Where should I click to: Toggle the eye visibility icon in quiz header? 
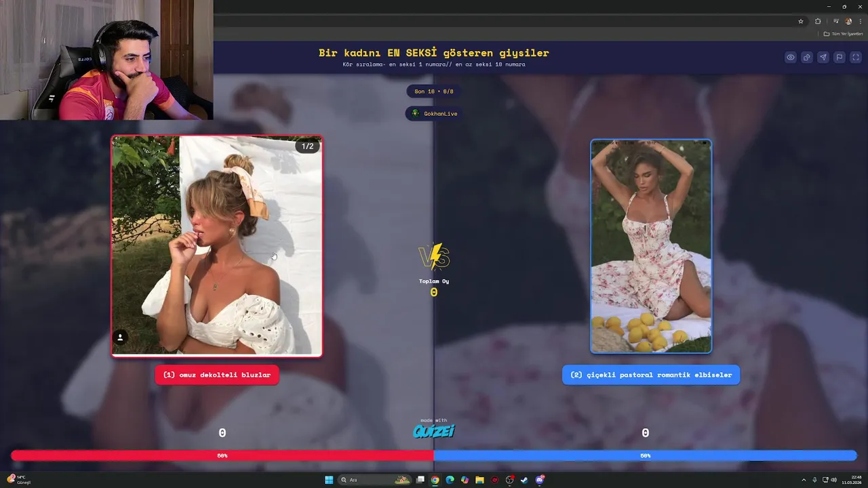click(791, 58)
